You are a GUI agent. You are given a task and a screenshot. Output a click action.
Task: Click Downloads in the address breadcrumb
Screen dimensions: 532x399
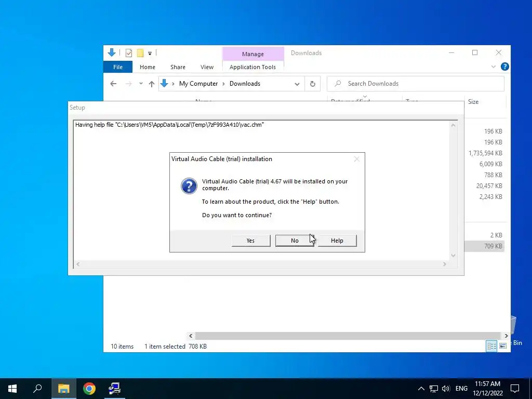pos(245,84)
